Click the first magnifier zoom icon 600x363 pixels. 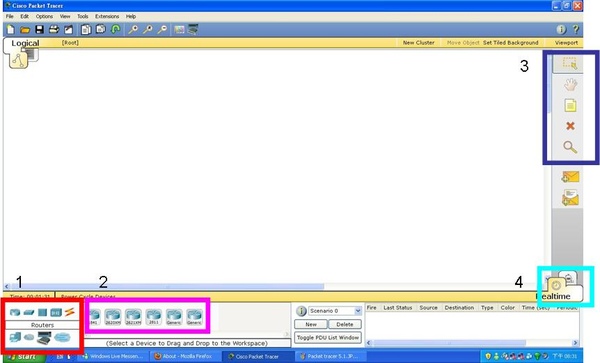coord(133,29)
